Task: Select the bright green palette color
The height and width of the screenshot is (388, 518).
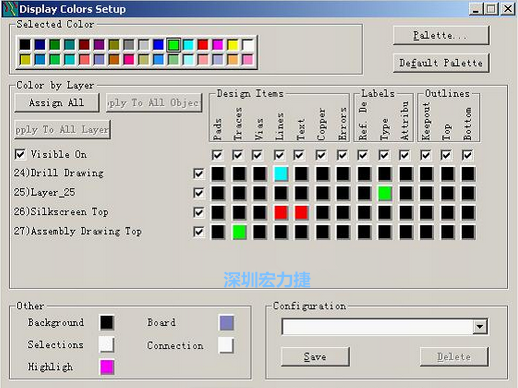Action: pos(173,45)
